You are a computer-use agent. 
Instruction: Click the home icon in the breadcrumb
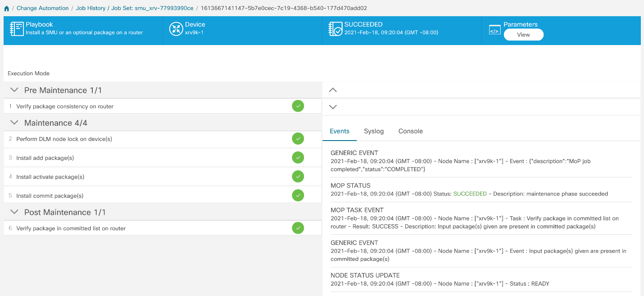tap(6, 8)
